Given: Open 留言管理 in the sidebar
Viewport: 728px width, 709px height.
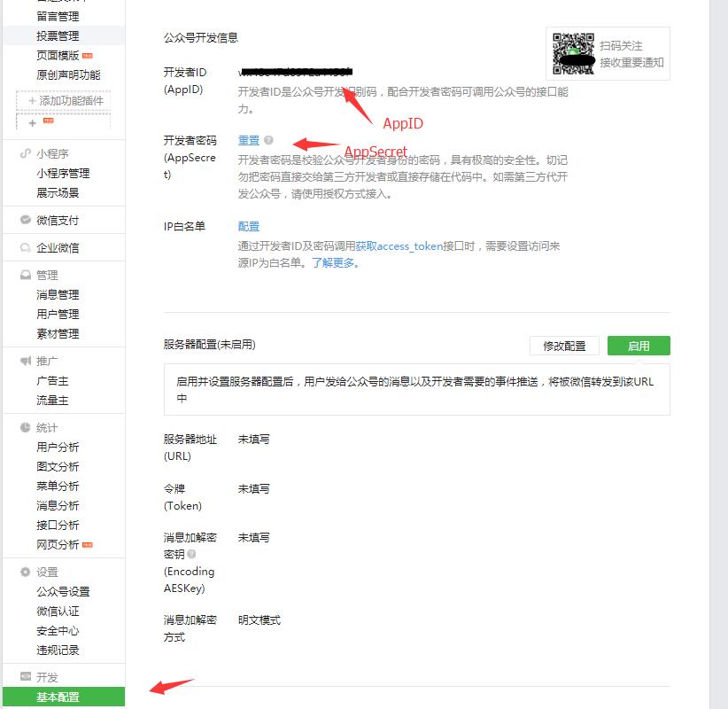Looking at the screenshot, I should 58,16.
